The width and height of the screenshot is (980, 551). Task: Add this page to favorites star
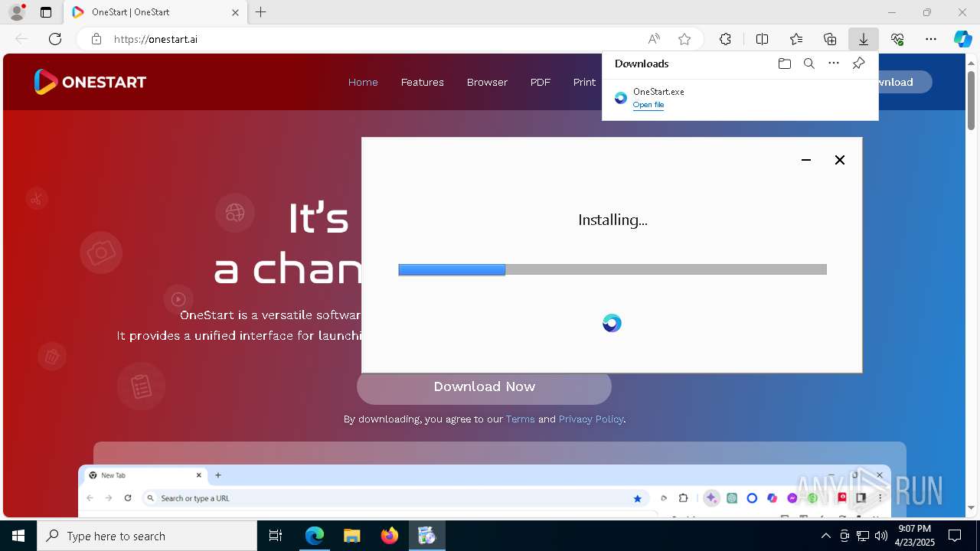(684, 39)
